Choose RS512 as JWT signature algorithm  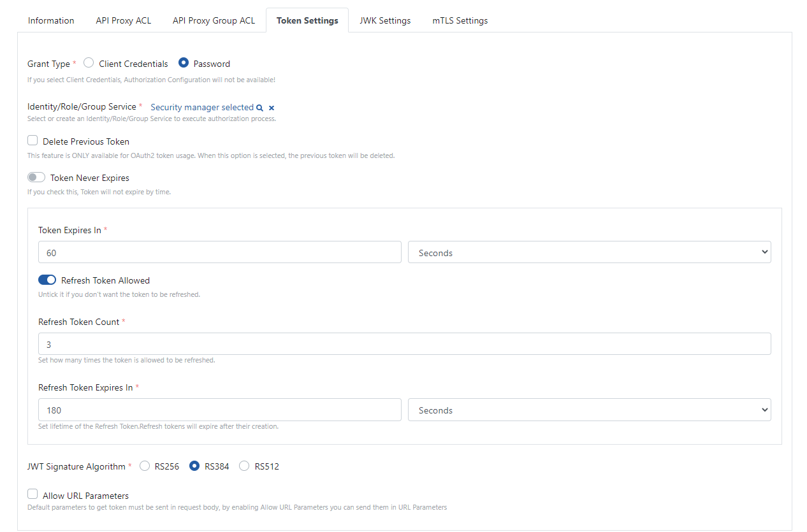click(x=244, y=466)
